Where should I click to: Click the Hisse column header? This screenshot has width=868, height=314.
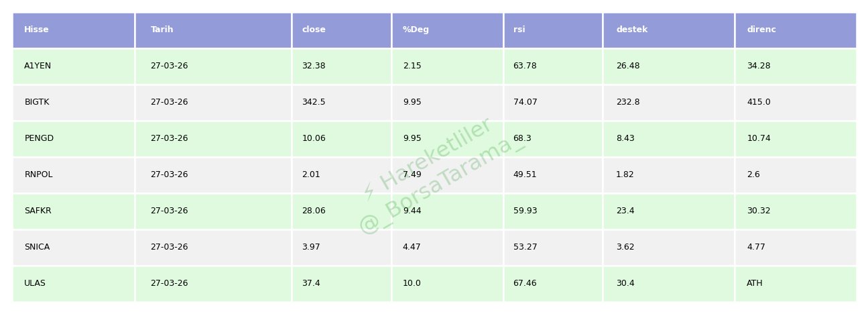point(36,30)
